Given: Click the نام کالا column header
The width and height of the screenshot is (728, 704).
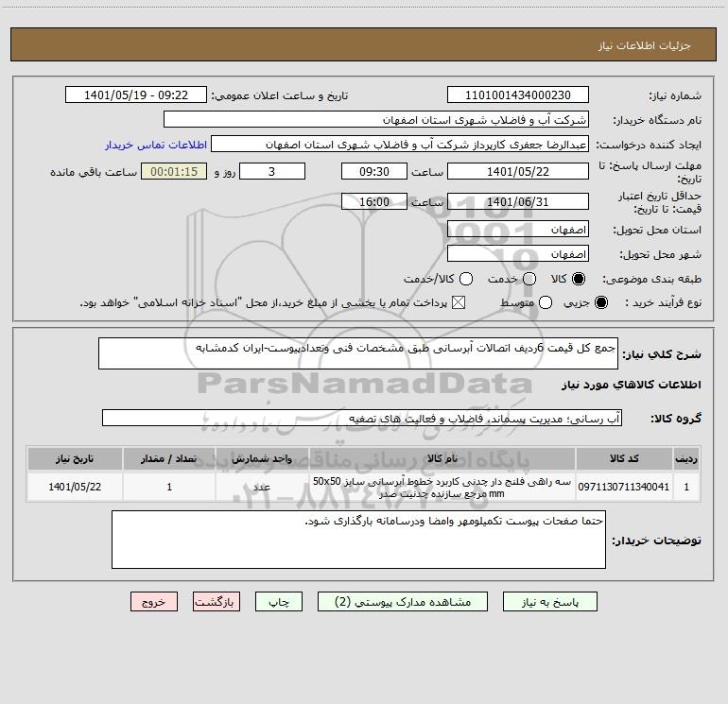Looking at the screenshot, I should click(x=442, y=458).
